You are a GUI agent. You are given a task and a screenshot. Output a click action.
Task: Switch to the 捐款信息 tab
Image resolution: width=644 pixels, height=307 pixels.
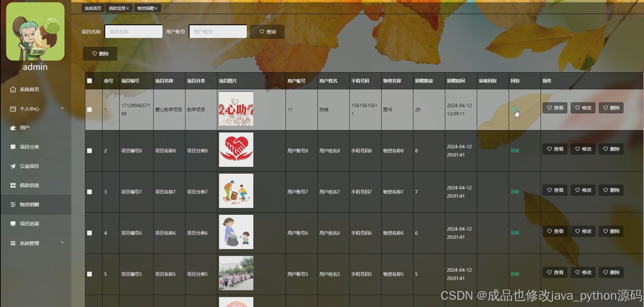click(117, 8)
